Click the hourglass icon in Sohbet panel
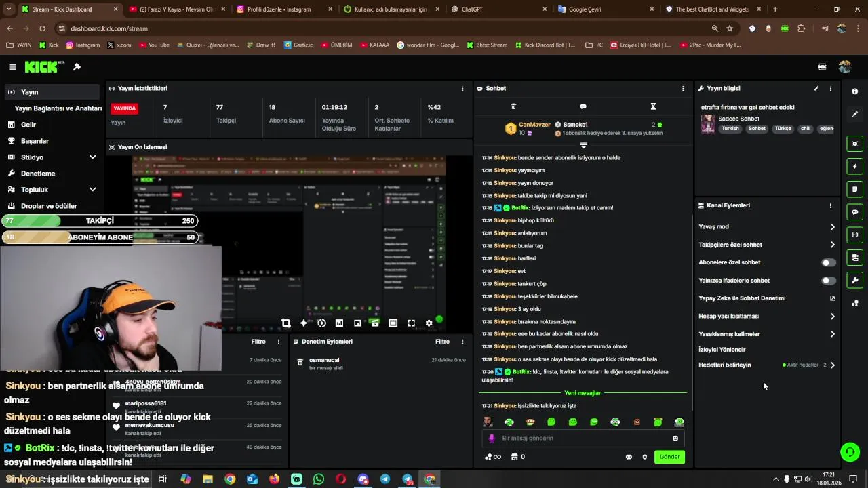This screenshot has width=868, height=488. 653,106
